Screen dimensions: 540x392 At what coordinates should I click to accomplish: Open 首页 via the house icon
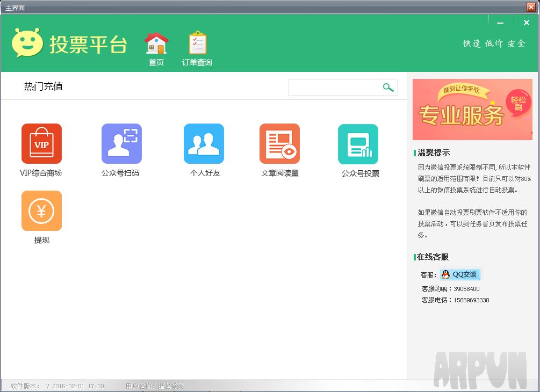coord(156,40)
